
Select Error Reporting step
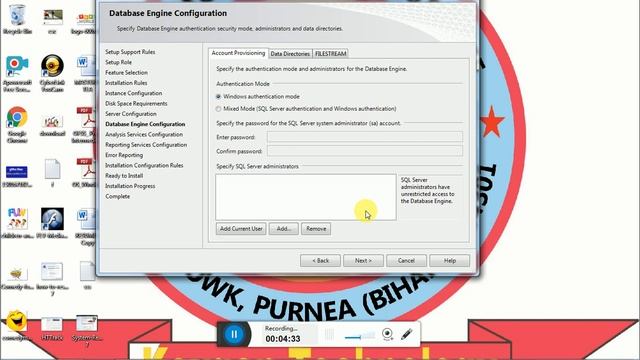tap(124, 155)
